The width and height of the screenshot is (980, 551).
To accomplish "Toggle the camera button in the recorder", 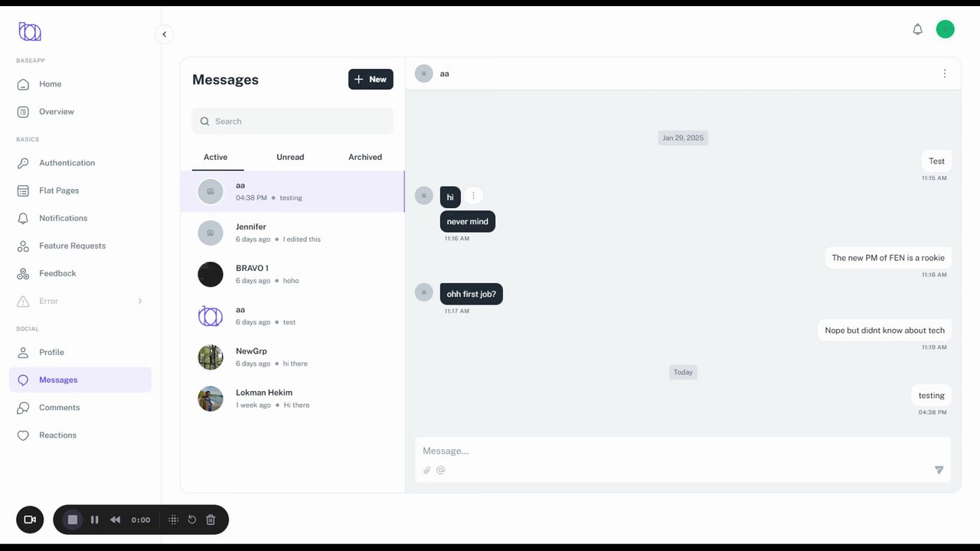I will click(30, 520).
